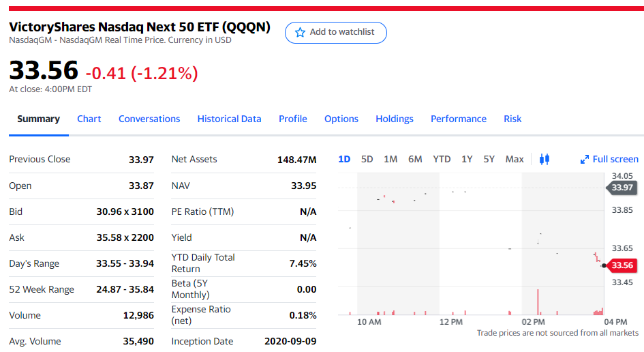Screen dimensions: 644x352
Task: Click the Full screen link
Action: [x=615, y=159]
